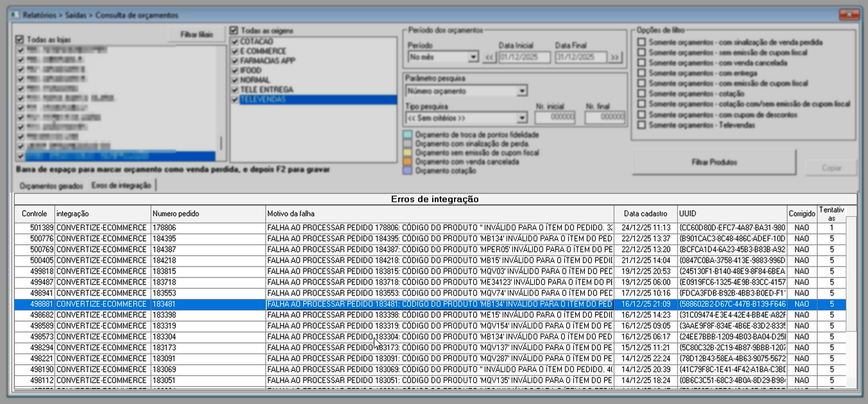This screenshot has height=404, width=868.
Task: Sort by the Data cadastro column header
Action: pos(645,213)
